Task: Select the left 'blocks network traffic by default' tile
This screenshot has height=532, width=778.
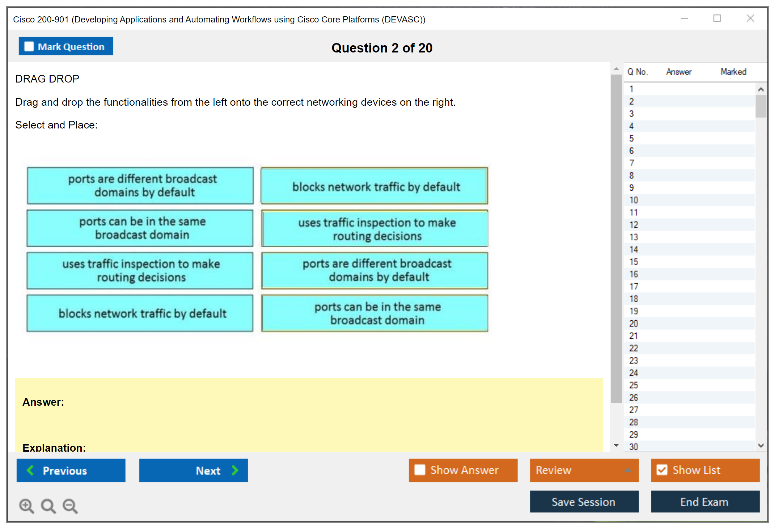Action: [x=140, y=313]
